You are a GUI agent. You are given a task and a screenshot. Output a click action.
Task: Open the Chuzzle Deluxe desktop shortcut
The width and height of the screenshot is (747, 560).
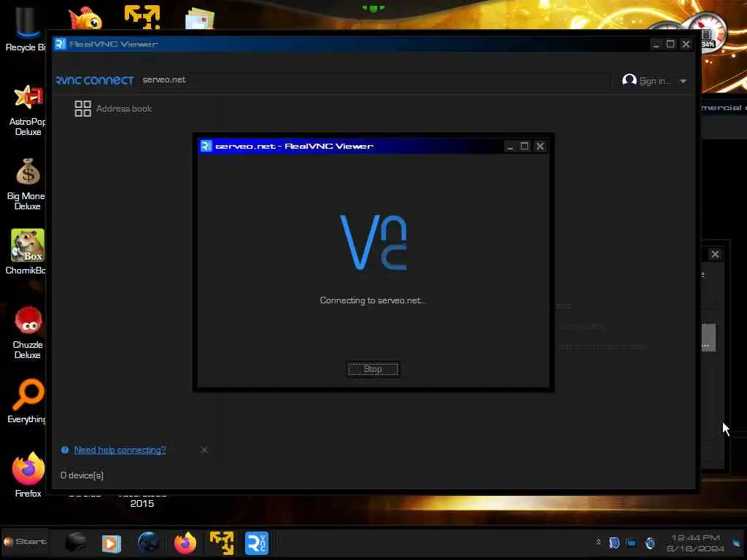click(28, 332)
